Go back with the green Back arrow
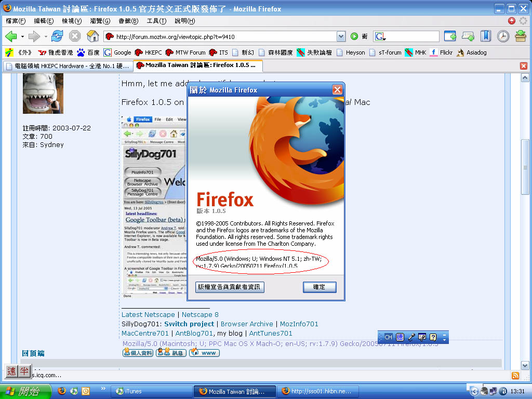532x399 pixels. tap(11, 36)
